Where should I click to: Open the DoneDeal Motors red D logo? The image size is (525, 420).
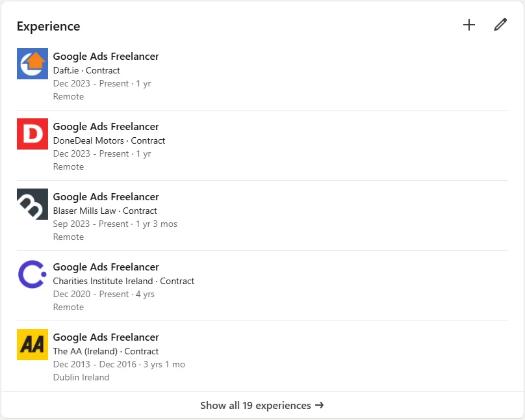coord(32,134)
